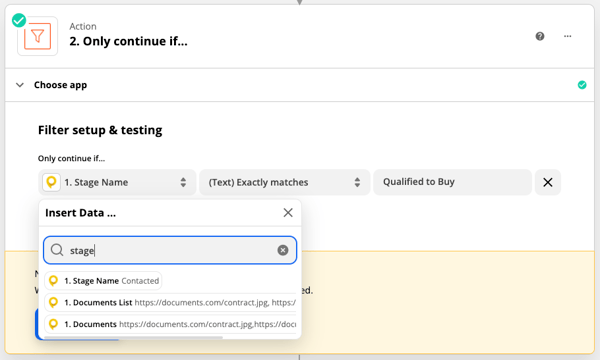Viewport: 600px width, 360px height.
Task: Open the (Text) Exactly matches condition dropdown
Action: (285, 182)
